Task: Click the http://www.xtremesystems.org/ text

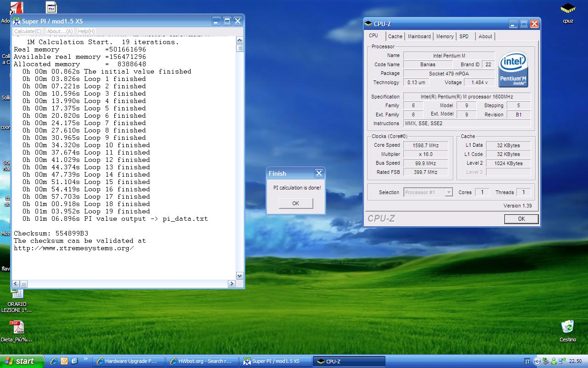Action: (73, 248)
